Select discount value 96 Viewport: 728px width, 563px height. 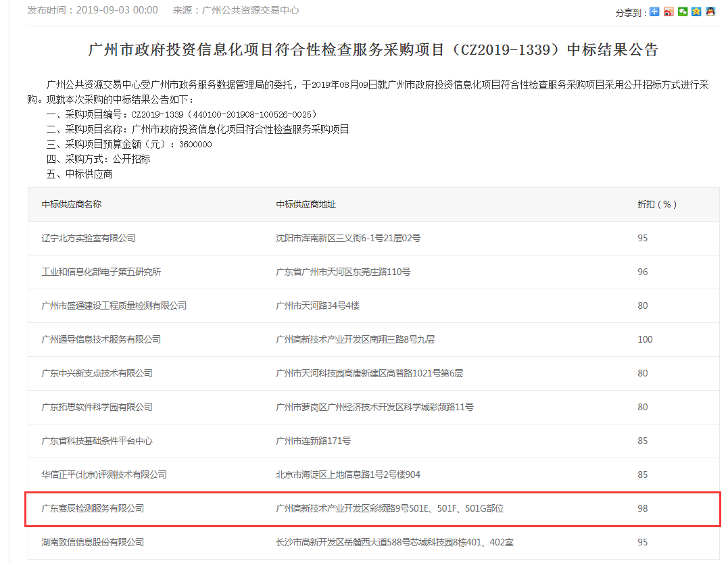point(643,272)
